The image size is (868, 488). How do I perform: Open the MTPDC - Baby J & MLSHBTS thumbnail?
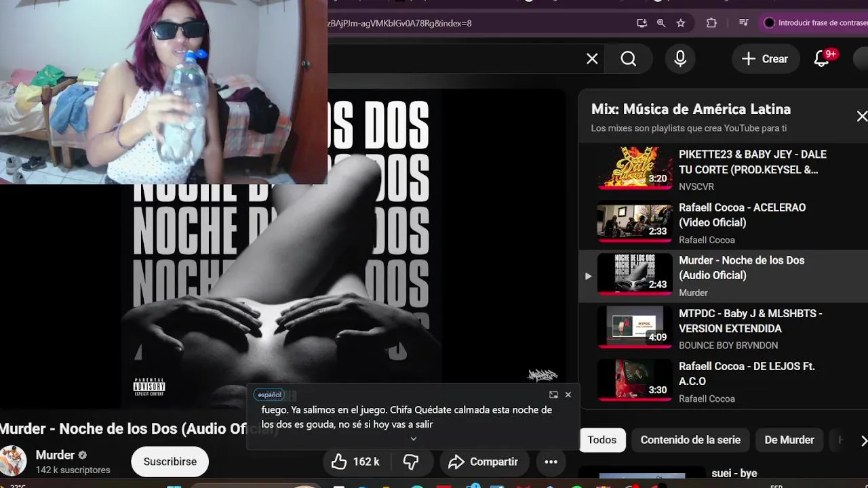click(x=635, y=327)
